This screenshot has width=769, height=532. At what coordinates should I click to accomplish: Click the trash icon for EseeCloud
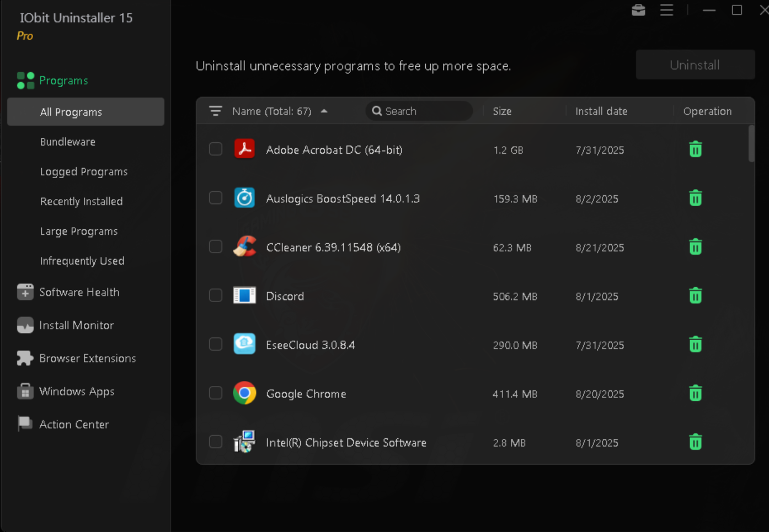696,345
